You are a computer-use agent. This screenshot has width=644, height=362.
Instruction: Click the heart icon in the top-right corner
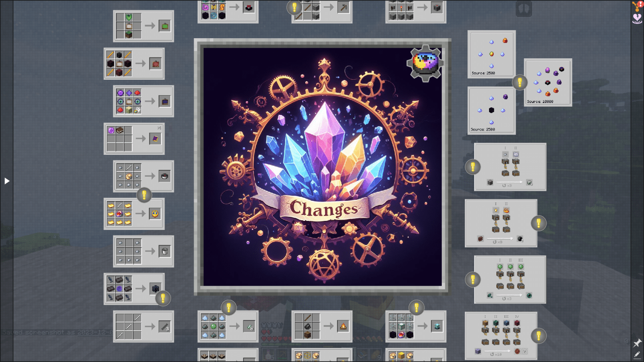[x=637, y=18]
